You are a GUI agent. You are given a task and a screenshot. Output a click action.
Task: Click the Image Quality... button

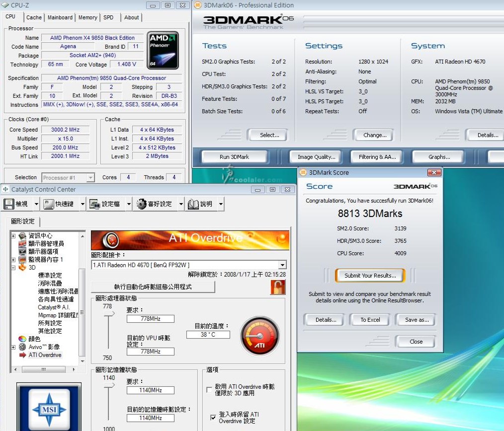(316, 157)
